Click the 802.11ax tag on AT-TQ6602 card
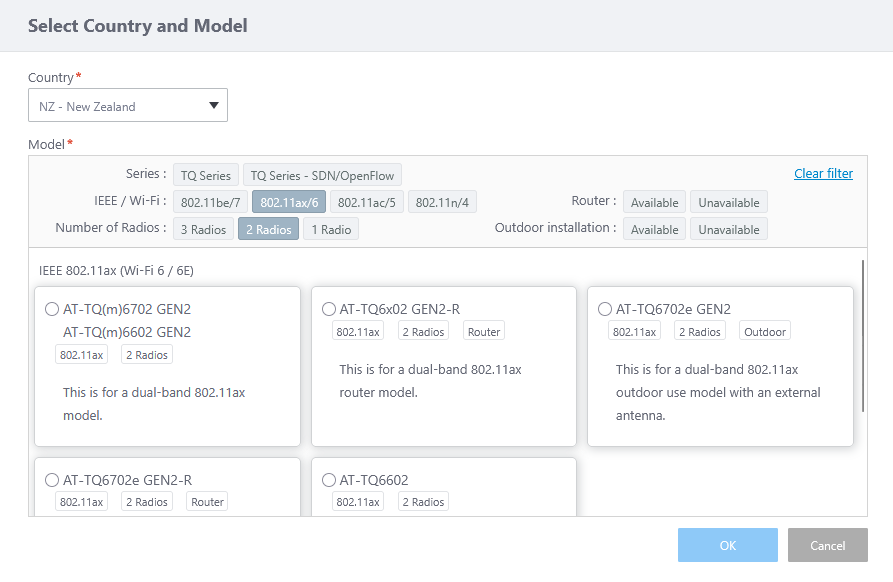893x582 pixels. click(x=358, y=502)
